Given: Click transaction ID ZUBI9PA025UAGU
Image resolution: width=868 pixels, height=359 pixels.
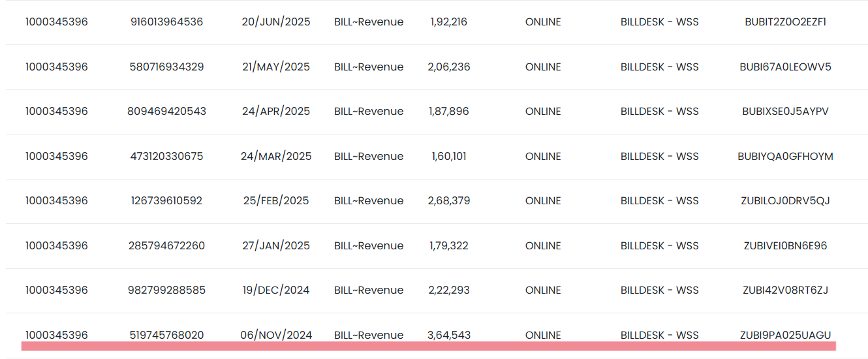Looking at the screenshot, I should pos(785,335).
